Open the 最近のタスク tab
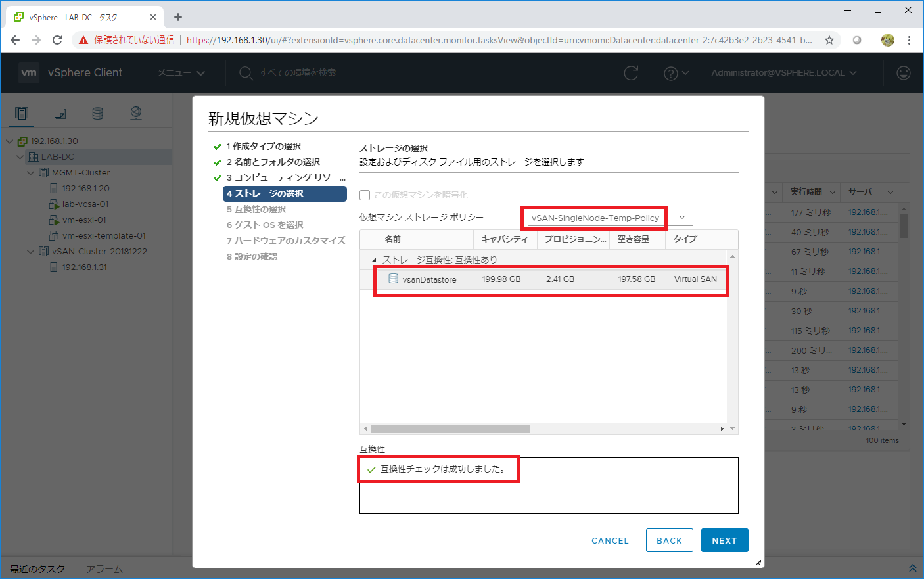The width and height of the screenshot is (924, 579). pyautogui.click(x=37, y=568)
